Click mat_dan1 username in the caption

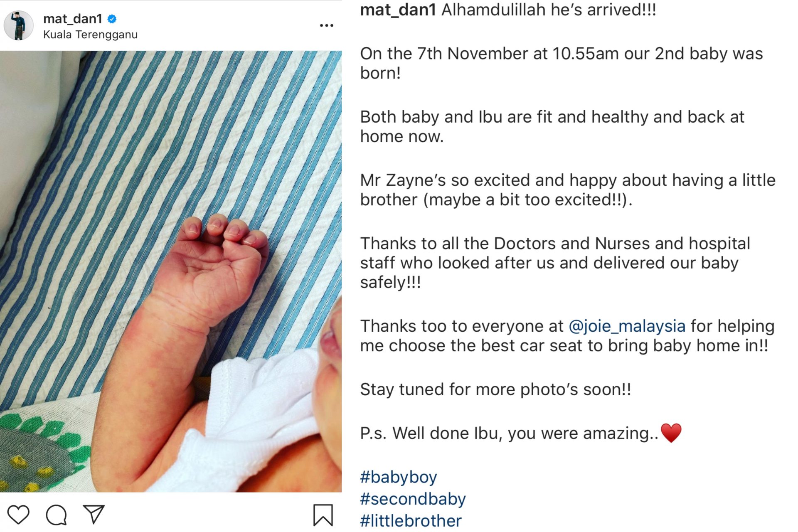[x=398, y=10]
